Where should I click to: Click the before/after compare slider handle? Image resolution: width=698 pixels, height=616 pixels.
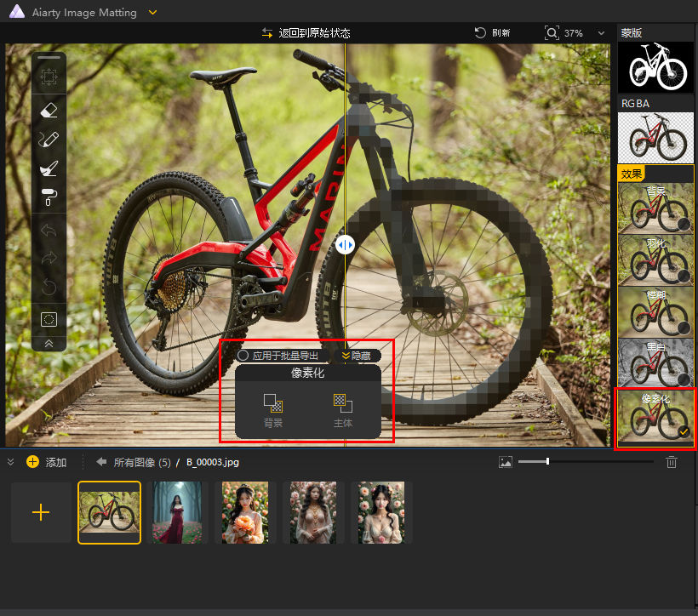tap(345, 245)
